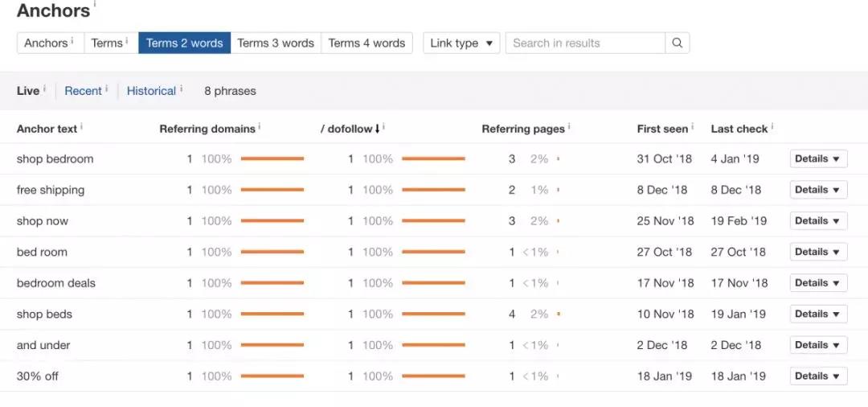The width and height of the screenshot is (868, 407).
Task: Expand Details for free shipping row
Action: point(818,190)
